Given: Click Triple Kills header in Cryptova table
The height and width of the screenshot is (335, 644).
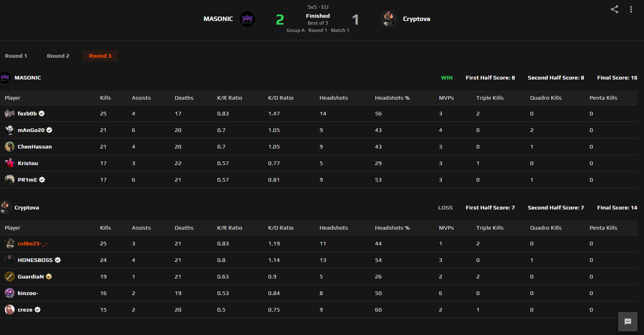Looking at the screenshot, I should (491, 228).
